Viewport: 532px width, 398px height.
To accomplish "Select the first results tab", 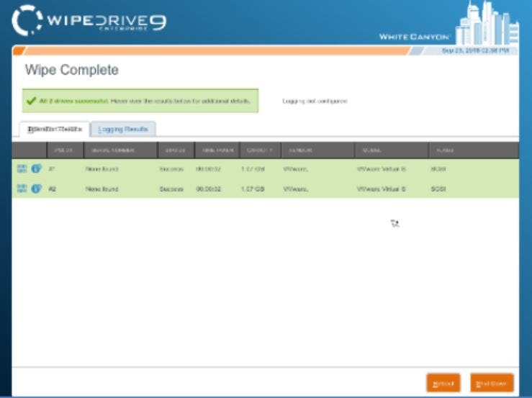I will tap(55, 130).
